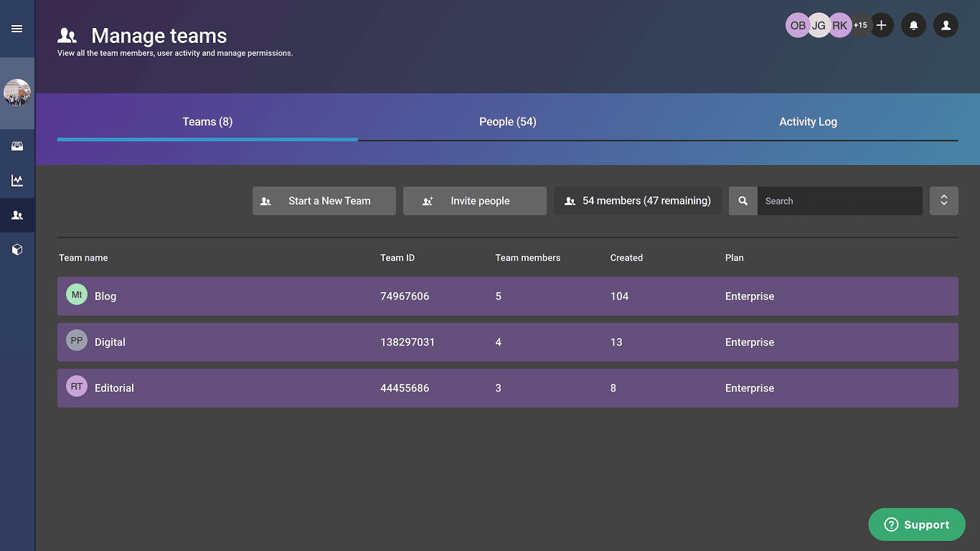980x551 pixels.
Task: Click the Blog row member count 5
Action: 499,296
